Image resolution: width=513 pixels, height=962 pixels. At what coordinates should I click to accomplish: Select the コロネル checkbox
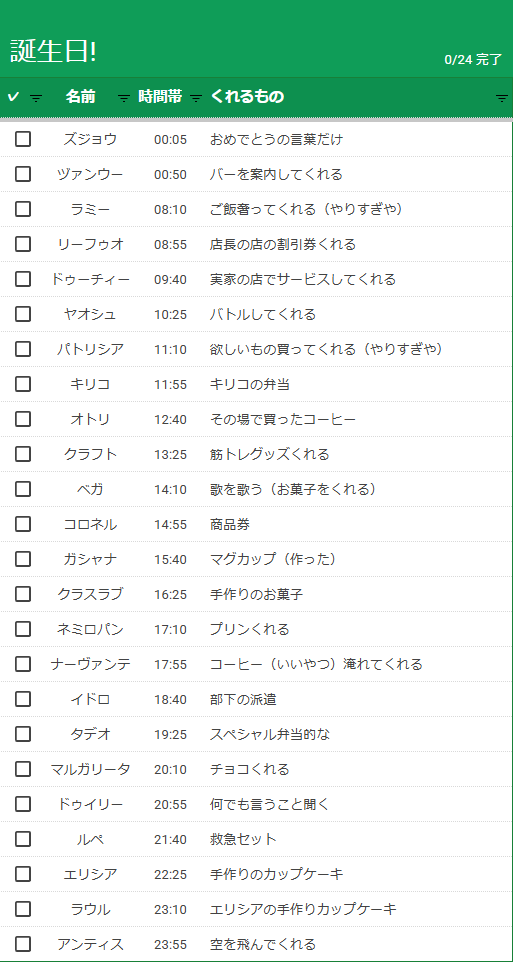tap(23, 524)
